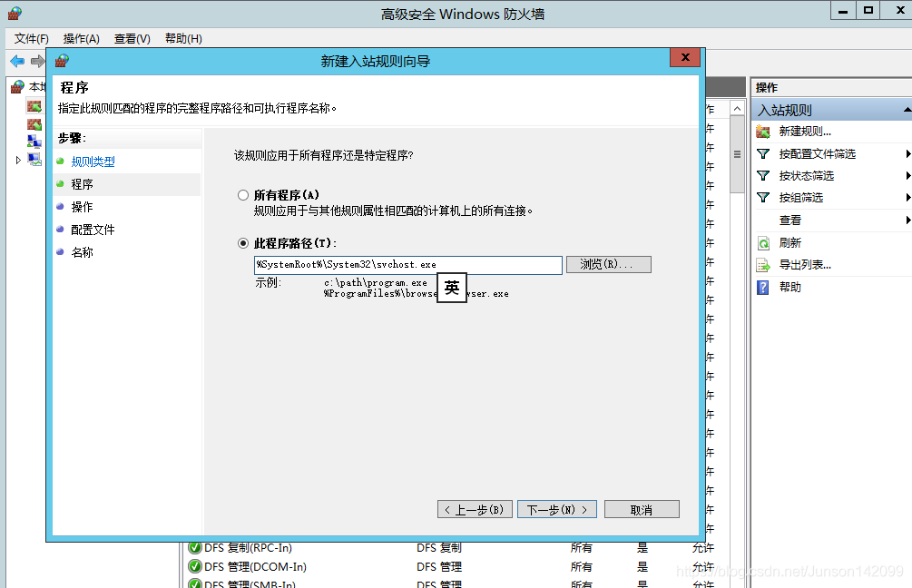This screenshot has width=912, height=588.
Task: Click the rules list scrollbar up arrow
Action: 737,109
